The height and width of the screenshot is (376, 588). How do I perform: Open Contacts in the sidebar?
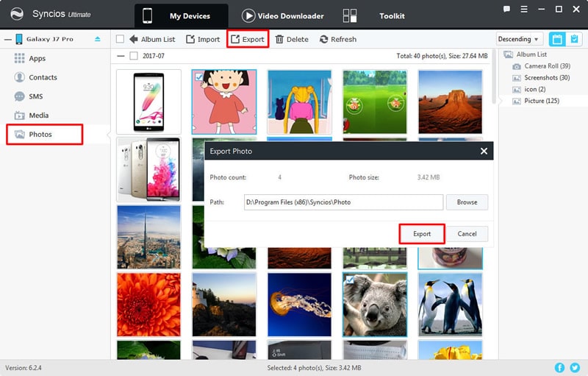43,77
